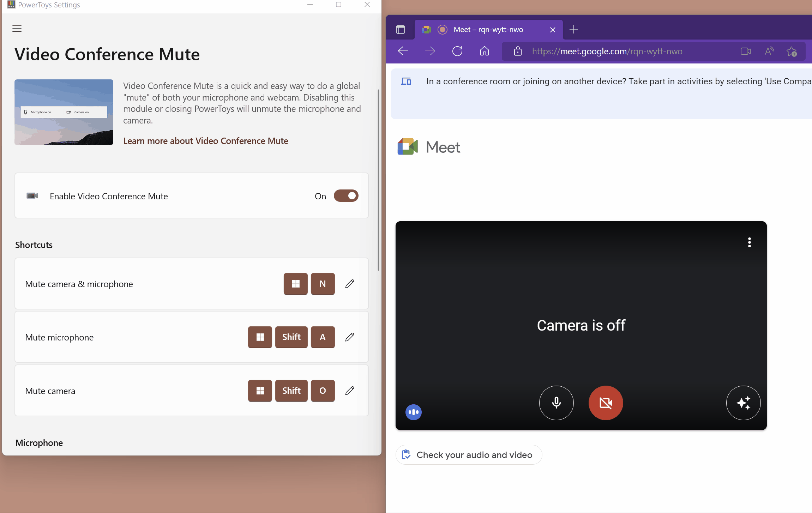The height and width of the screenshot is (513, 812).
Task: Open the video call icon in the address bar
Action: click(745, 52)
